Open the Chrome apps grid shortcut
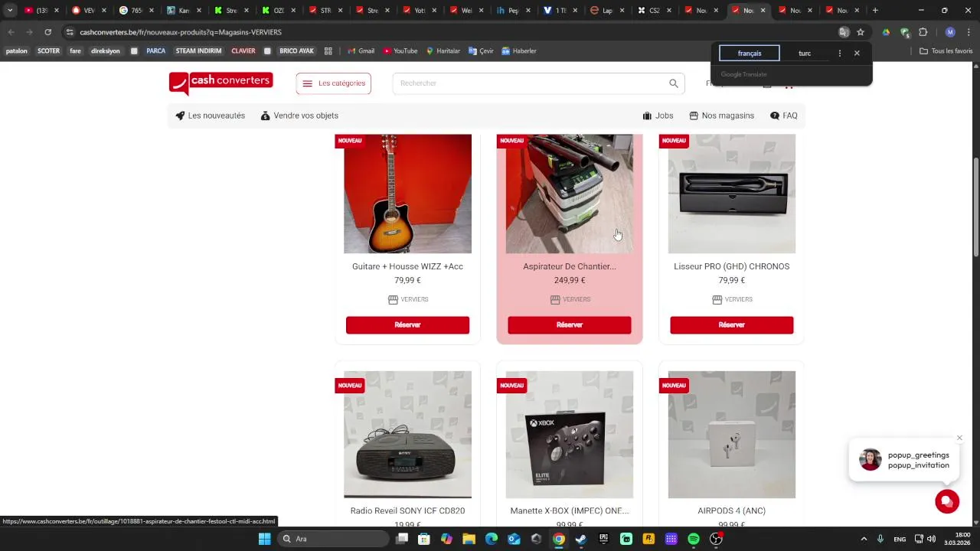Viewport: 980px width, 551px height. [328, 51]
